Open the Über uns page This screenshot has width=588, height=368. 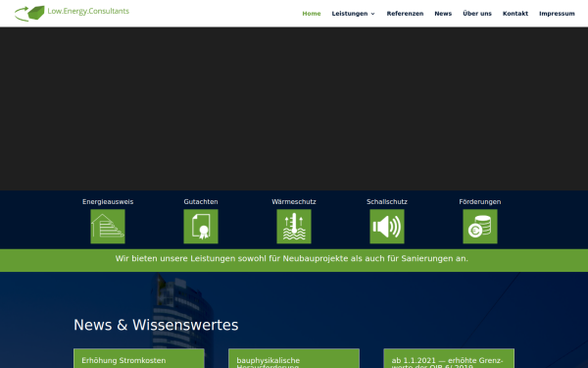point(477,14)
